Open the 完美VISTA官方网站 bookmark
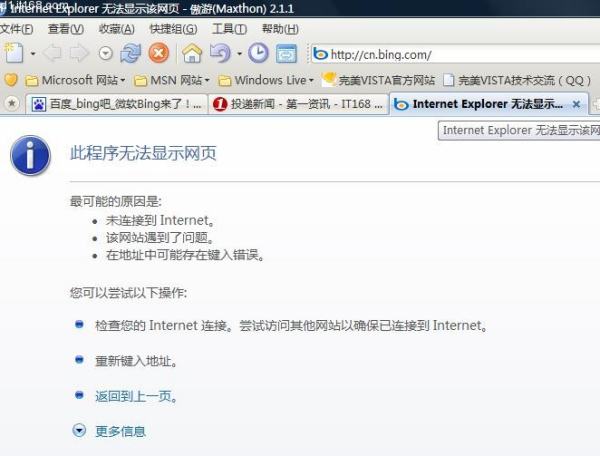The image size is (600, 456). point(378,80)
